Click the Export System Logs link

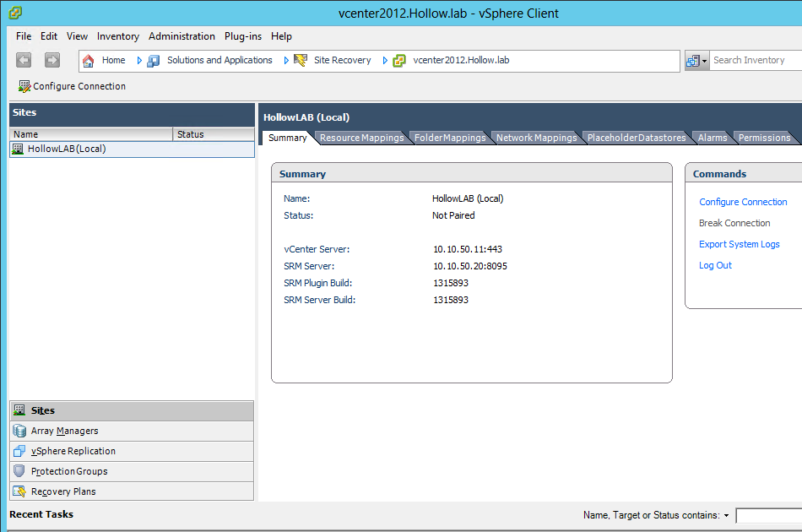[x=739, y=244]
